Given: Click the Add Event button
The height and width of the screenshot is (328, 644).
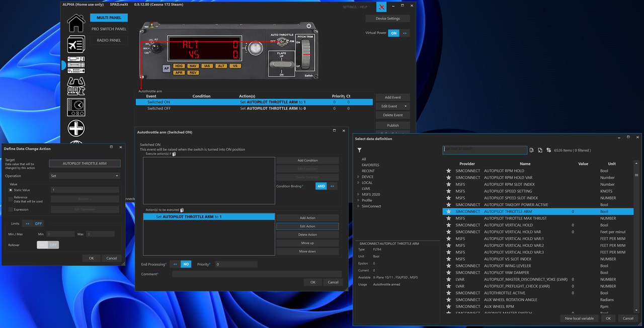Looking at the screenshot, I should (392, 97).
